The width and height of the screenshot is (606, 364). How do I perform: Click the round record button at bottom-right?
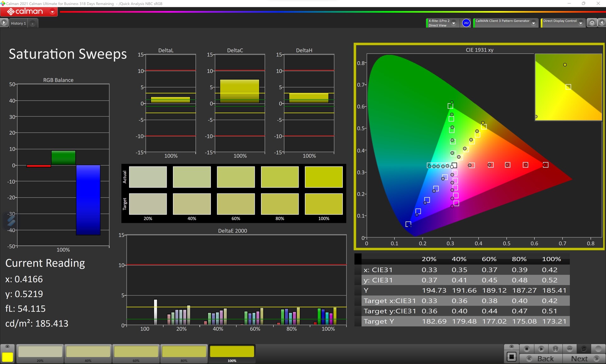tap(598, 349)
